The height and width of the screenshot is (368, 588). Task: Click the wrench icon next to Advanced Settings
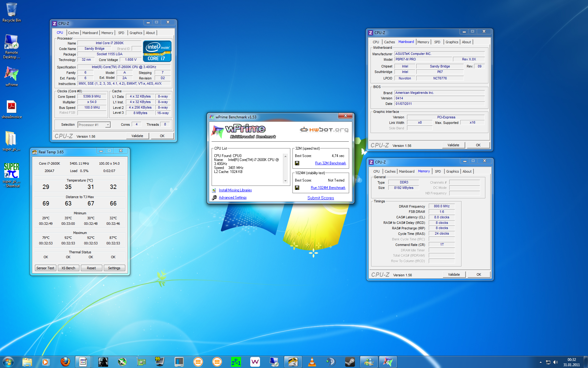pos(214,198)
